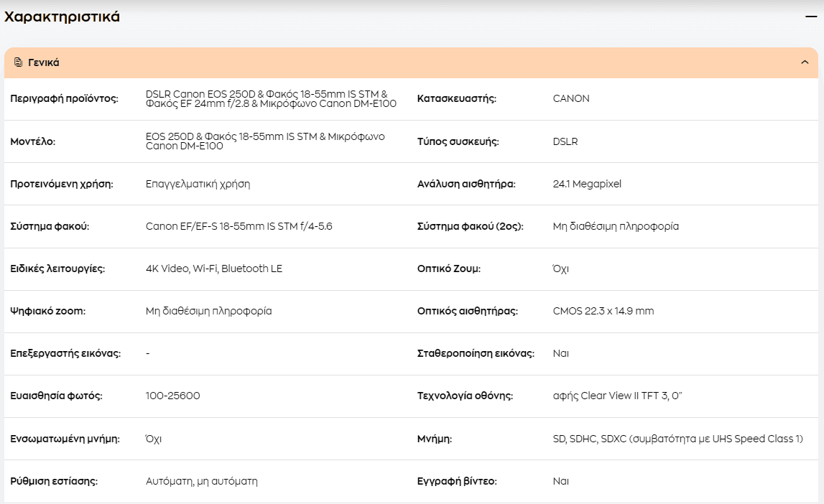This screenshot has width=824, height=504.
Task: Click the 4K Video, Wi-Fi, Bluetooth LE value
Action: 214,269
